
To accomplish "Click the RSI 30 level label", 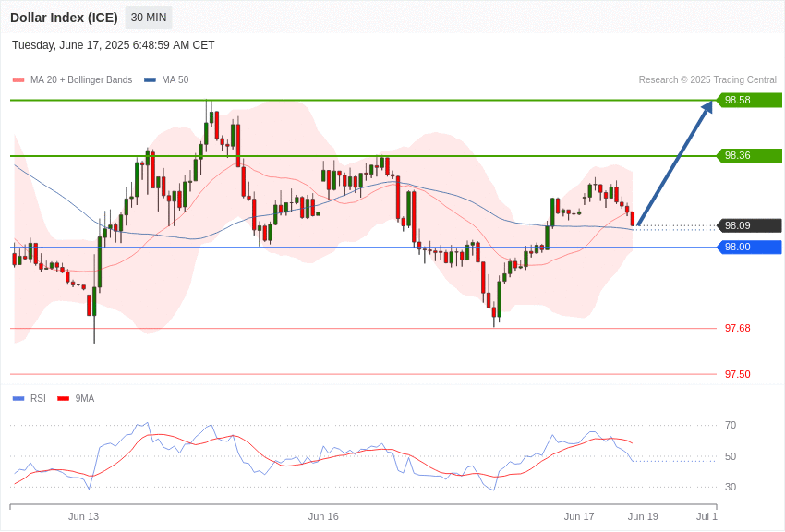I will [731, 487].
